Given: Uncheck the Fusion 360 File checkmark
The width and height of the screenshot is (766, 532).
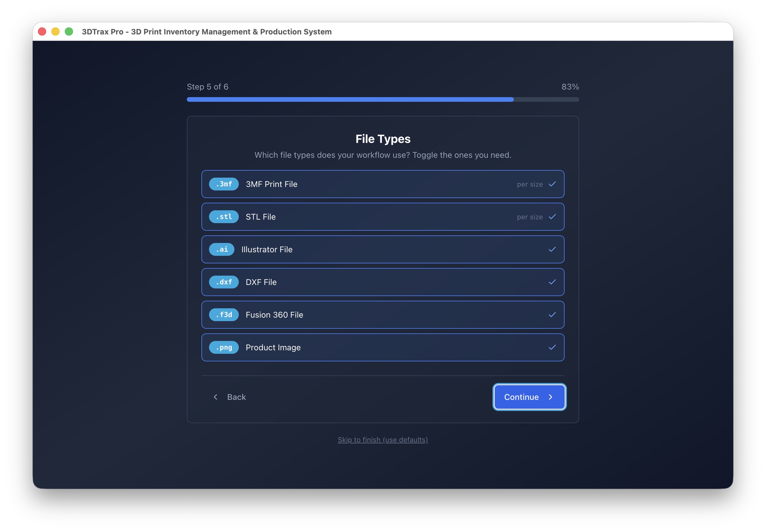Looking at the screenshot, I should [x=552, y=315].
